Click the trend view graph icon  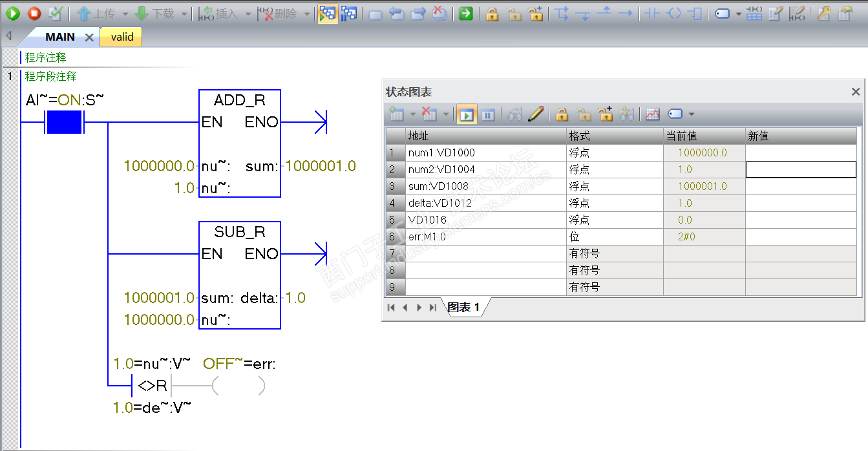click(653, 114)
